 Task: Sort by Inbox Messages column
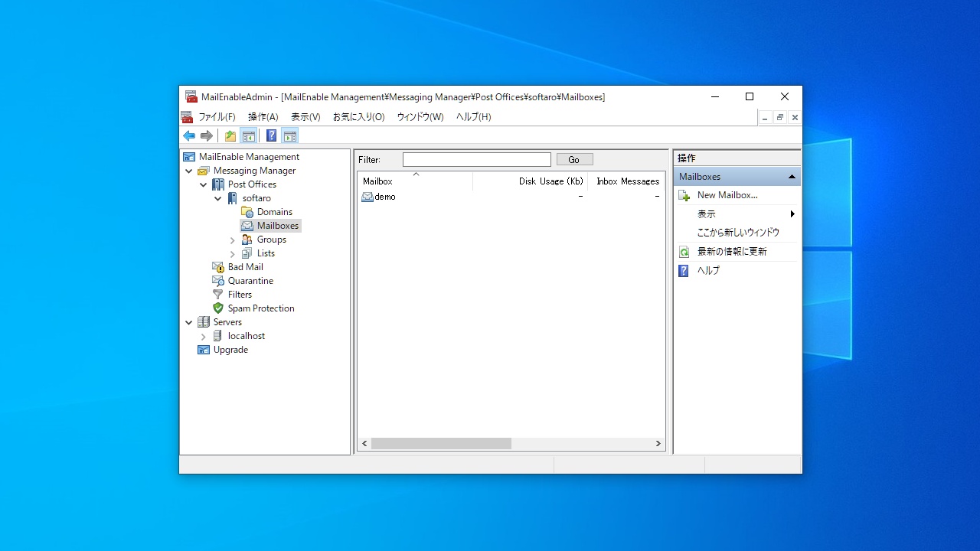(x=626, y=181)
